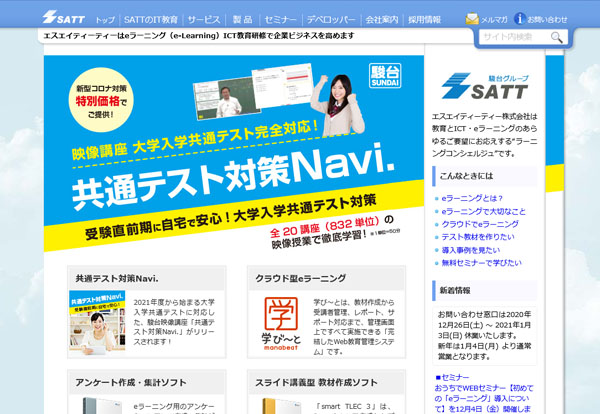Image resolution: width=600 pixels, height=414 pixels.
Task: Focus the サイト内検索 search field
Action: pyautogui.click(x=514, y=37)
